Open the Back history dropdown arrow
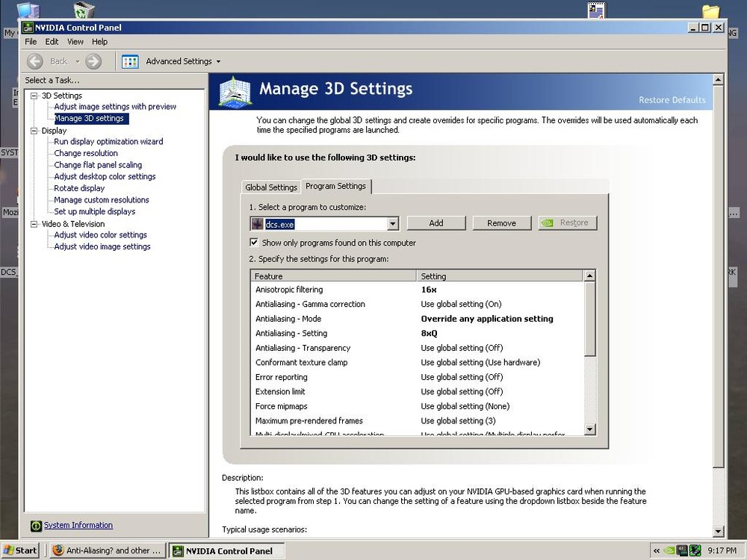The width and height of the screenshot is (747, 560). tap(77, 61)
